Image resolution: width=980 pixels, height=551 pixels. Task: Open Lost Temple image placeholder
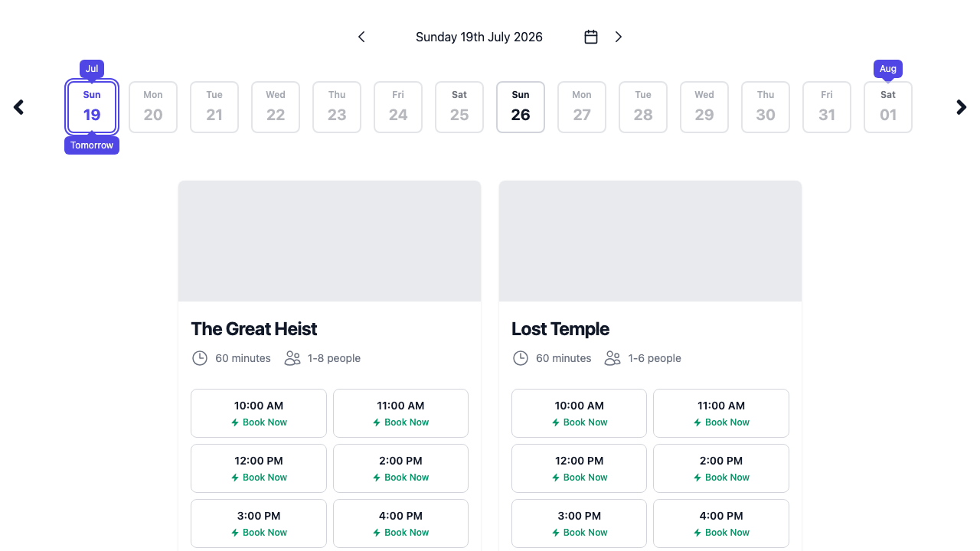(x=650, y=241)
